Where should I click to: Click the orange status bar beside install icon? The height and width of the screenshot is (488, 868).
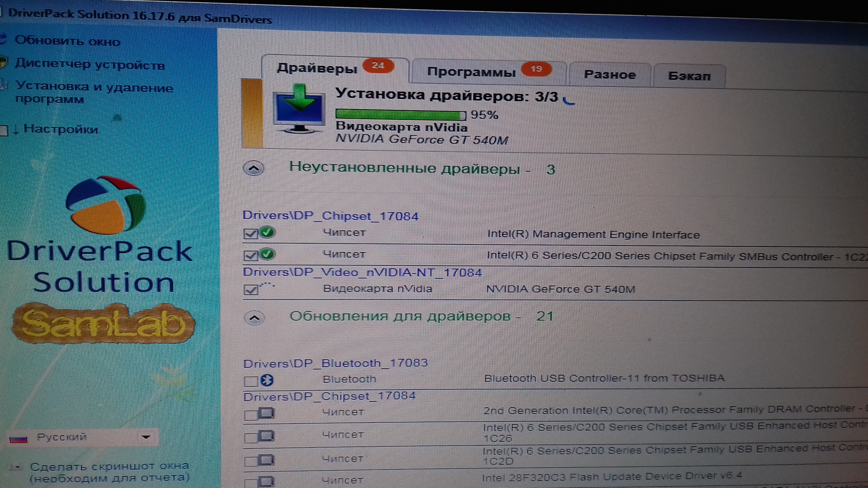click(x=252, y=113)
